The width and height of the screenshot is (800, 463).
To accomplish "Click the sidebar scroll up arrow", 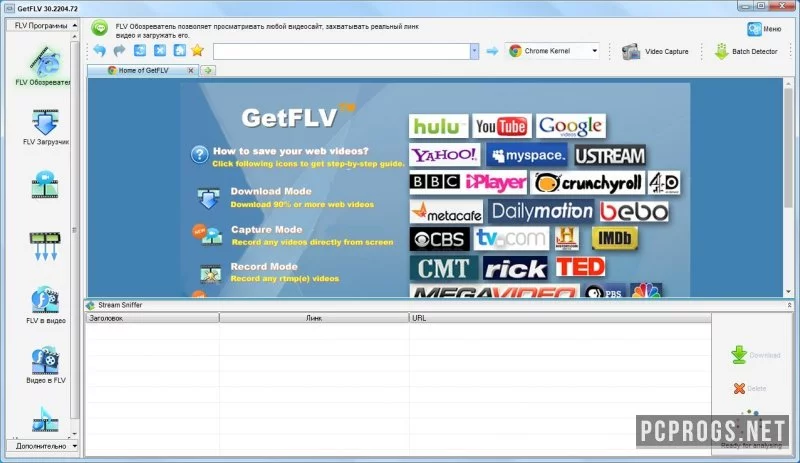I will tap(74, 37).
